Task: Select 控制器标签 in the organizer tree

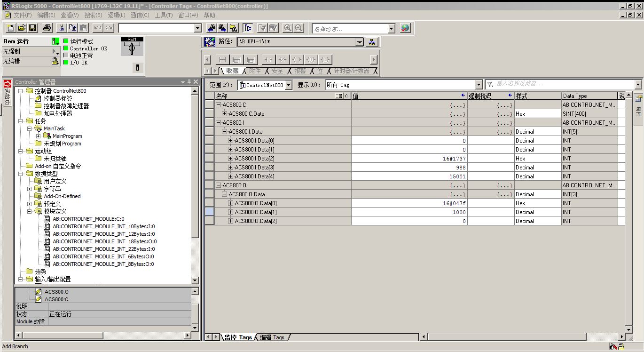Action: coord(58,98)
